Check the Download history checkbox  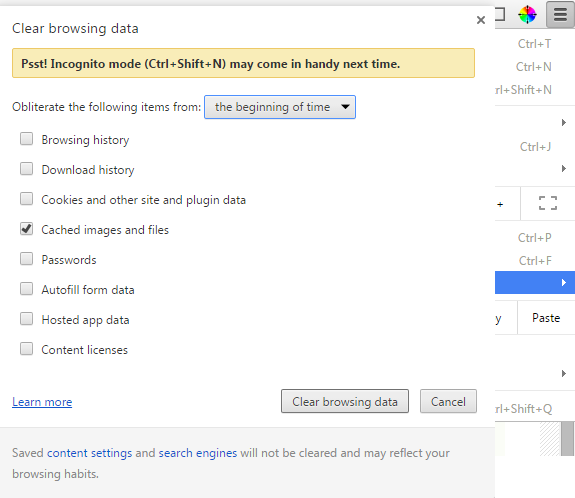pos(26,169)
